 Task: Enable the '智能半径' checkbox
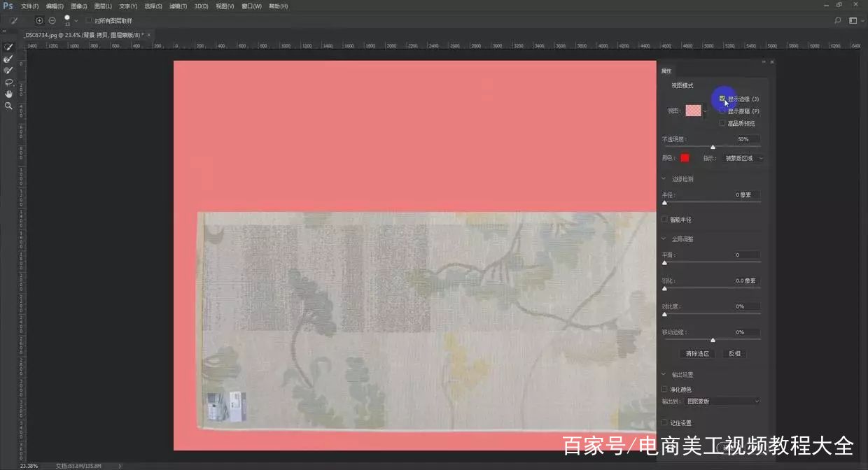pyautogui.click(x=664, y=220)
